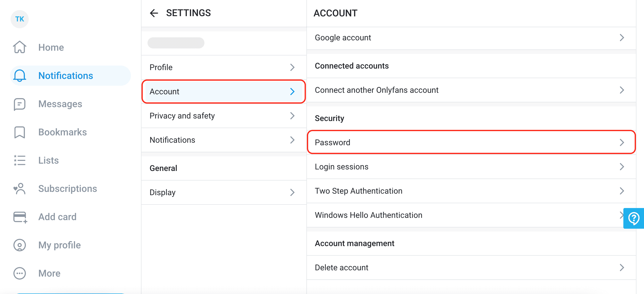The height and width of the screenshot is (294, 644).
Task: Click the Bookmarks ribbon icon
Action: (x=20, y=132)
